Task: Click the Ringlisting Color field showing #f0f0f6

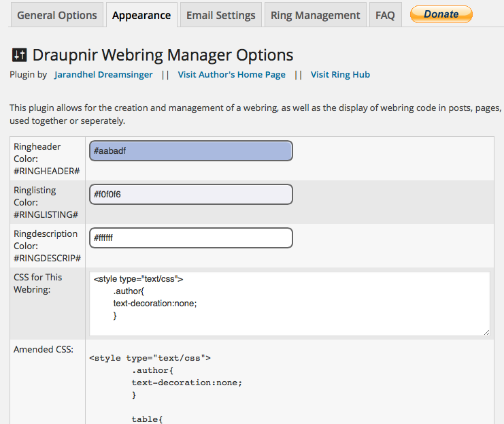Action: (190, 195)
